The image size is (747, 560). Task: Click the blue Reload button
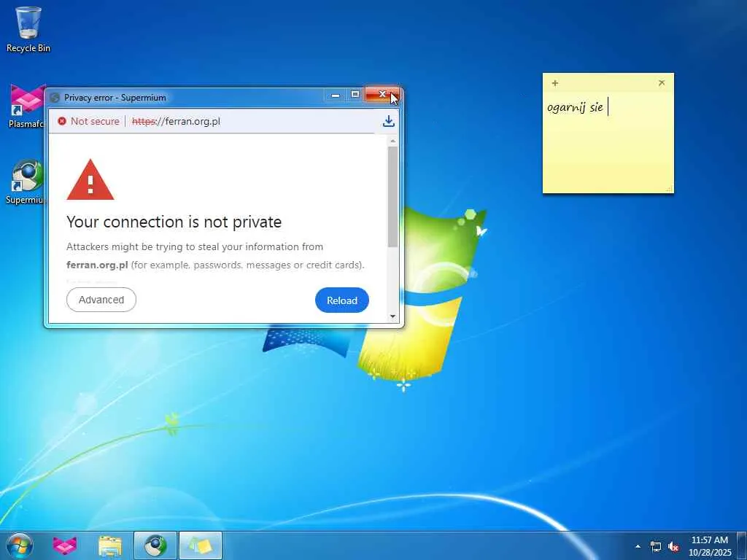[342, 300]
